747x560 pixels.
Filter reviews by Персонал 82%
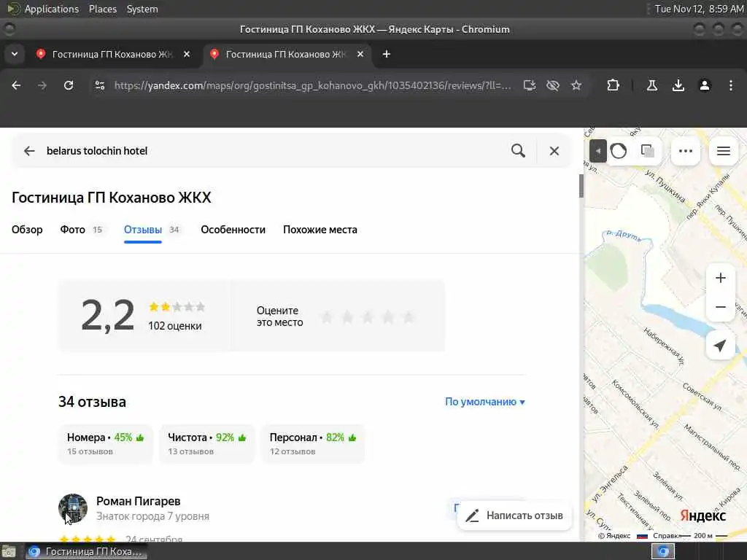[x=313, y=443]
